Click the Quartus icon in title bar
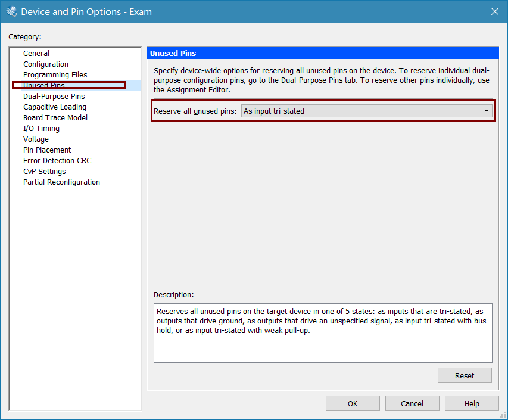 (12, 11)
